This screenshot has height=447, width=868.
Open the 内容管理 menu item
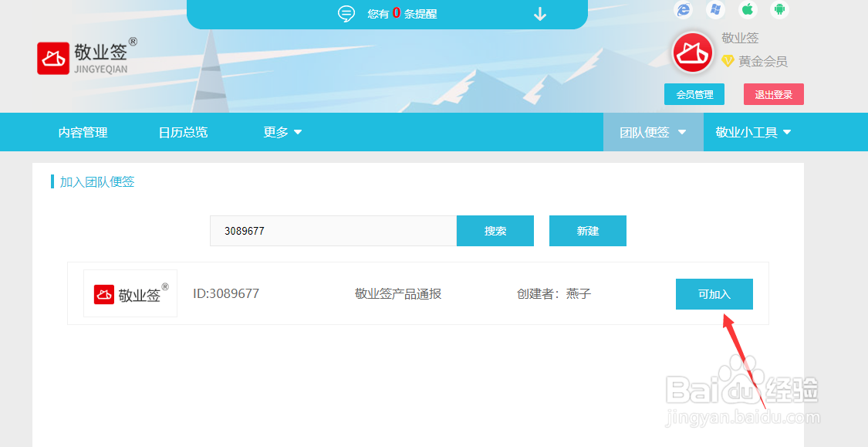tap(83, 132)
